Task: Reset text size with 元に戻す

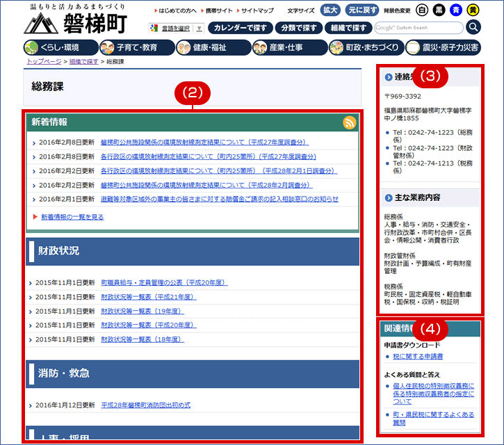Action: (362, 10)
